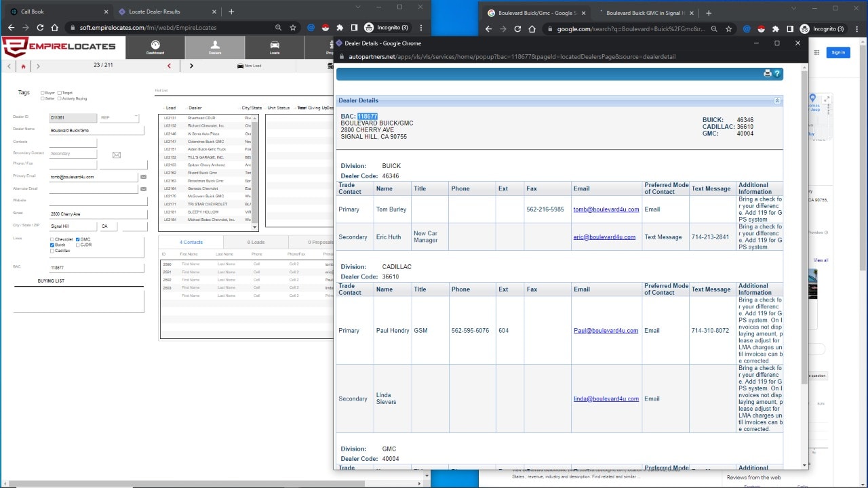The width and height of the screenshot is (868, 488).
Task: Open the Dashboard section in EmpireLocates
Action: click(x=155, y=47)
